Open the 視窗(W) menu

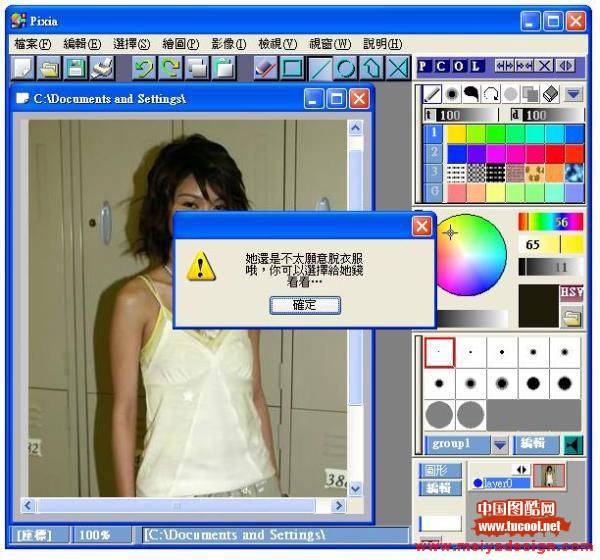point(330,44)
